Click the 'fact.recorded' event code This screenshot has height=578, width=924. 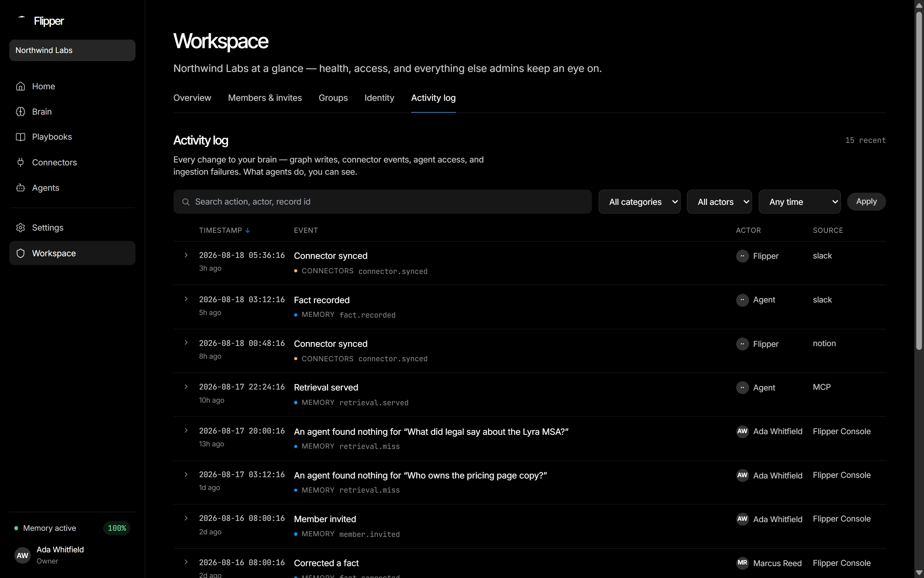tap(367, 315)
